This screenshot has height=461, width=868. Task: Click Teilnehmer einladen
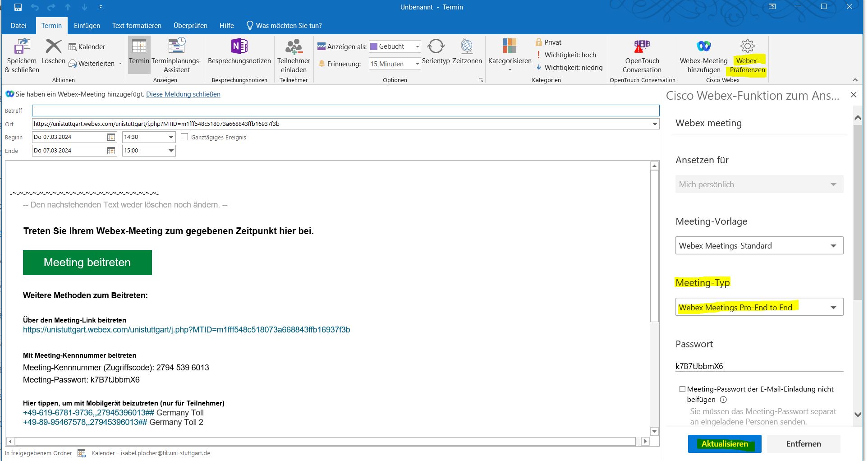(294, 56)
